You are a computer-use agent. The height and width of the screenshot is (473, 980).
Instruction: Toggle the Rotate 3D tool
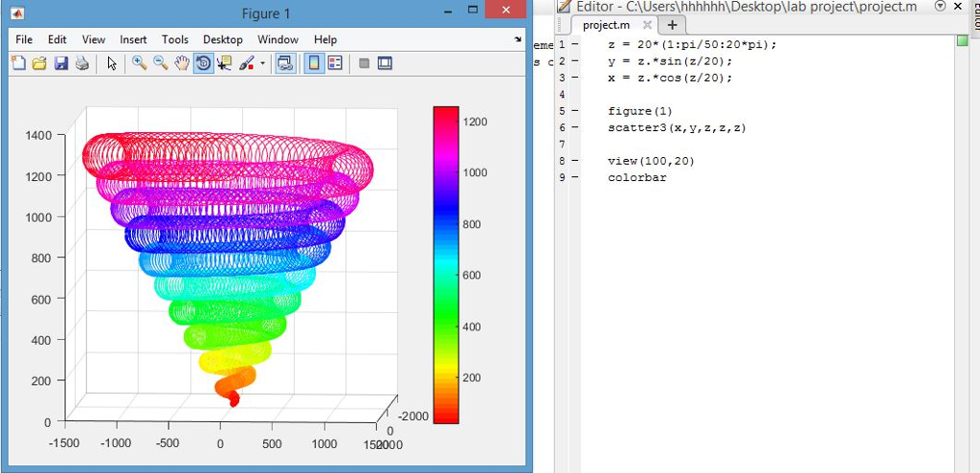pyautogui.click(x=203, y=63)
